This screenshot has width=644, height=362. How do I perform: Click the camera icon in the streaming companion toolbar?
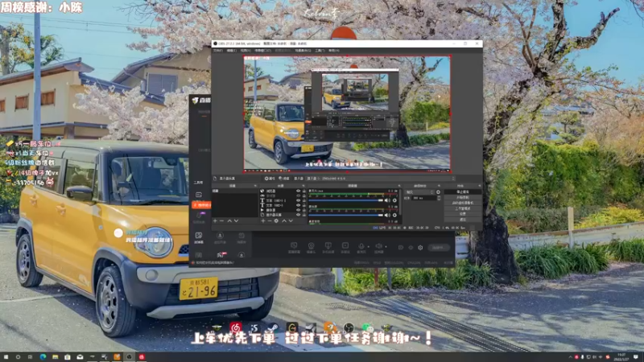point(311,247)
